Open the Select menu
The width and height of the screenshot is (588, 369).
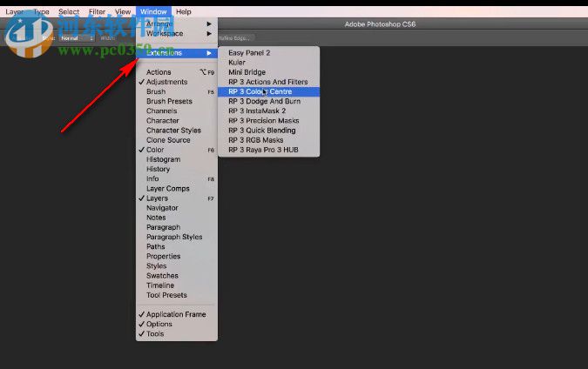pos(69,11)
